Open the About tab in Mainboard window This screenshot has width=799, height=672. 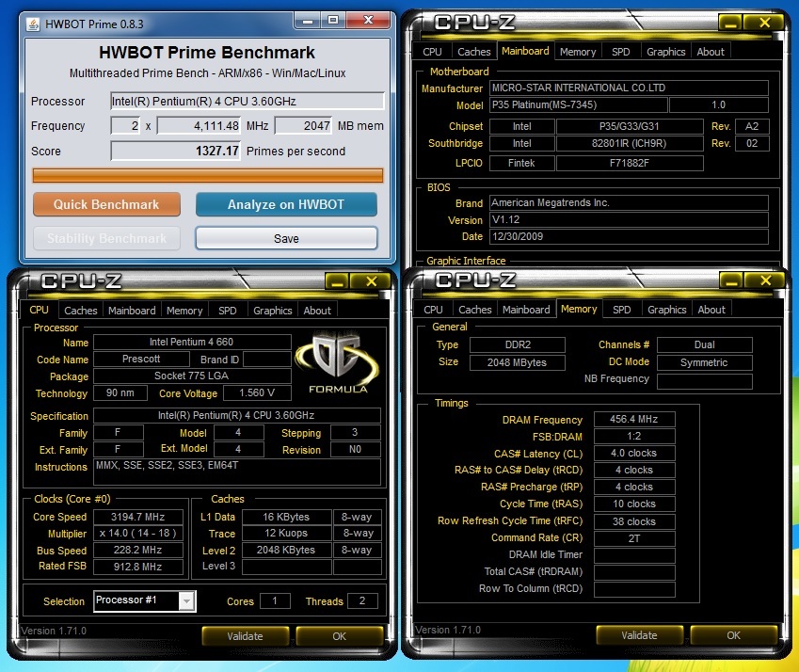tap(711, 52)
